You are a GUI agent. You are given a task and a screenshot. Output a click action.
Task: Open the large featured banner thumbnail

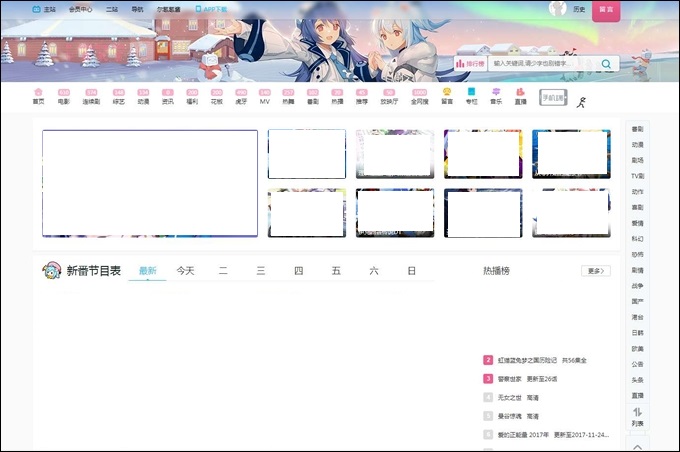click(150, 183)
